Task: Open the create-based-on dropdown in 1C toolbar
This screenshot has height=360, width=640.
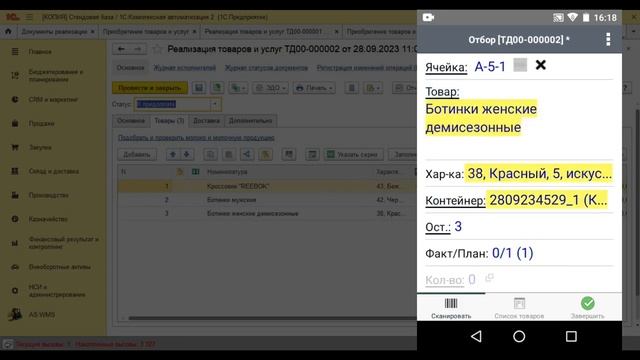Action: point(238,88)
